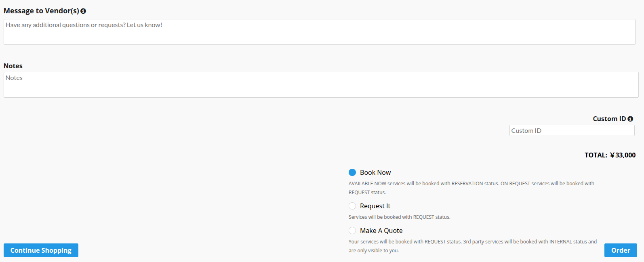Click the info icon next to Custom ID
The height and width of the screenshot is (262, 644).
pos(630,119)
